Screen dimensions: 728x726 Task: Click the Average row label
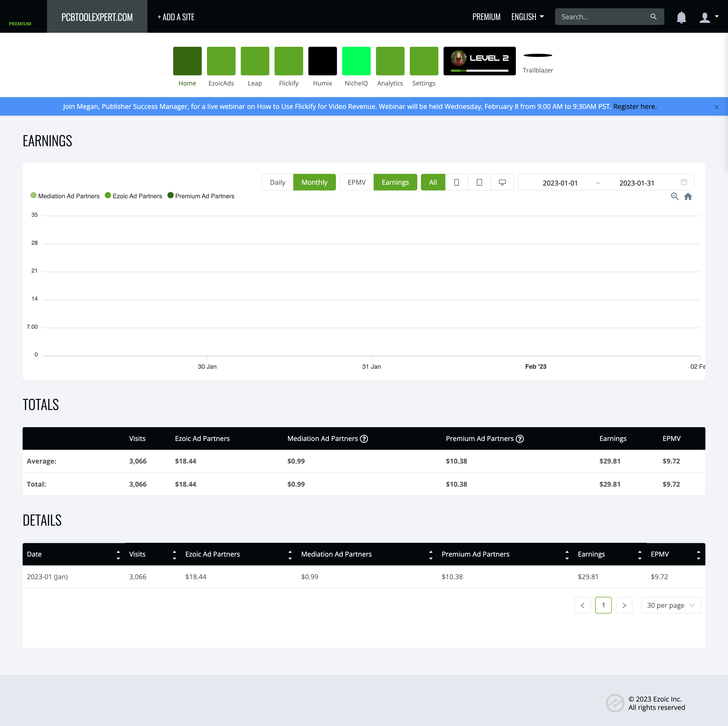41,461
